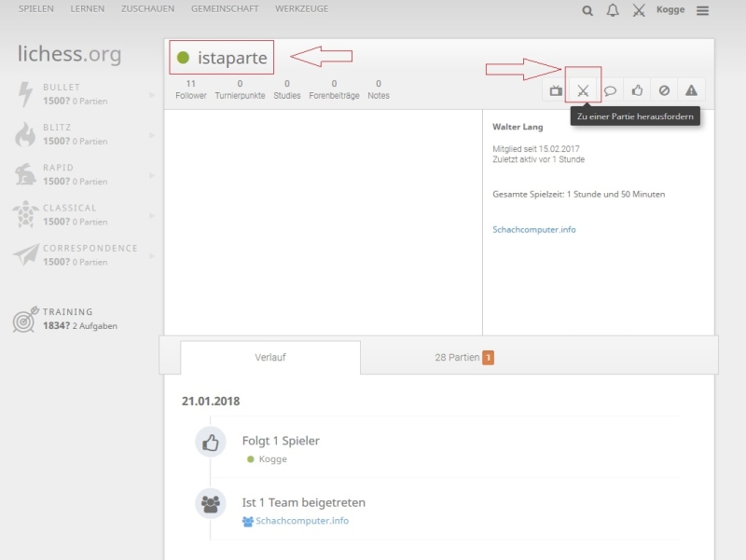Open the hamburger menu icon
This screenshot has width=746, height=560.
[703, 10]
